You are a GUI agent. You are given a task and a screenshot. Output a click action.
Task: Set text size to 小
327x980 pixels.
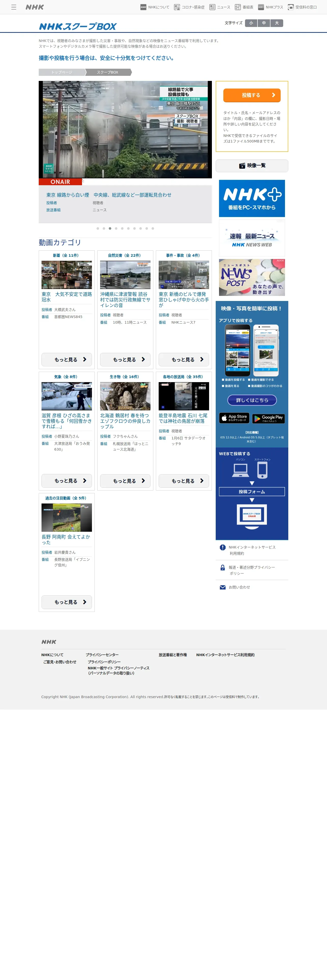251,23
